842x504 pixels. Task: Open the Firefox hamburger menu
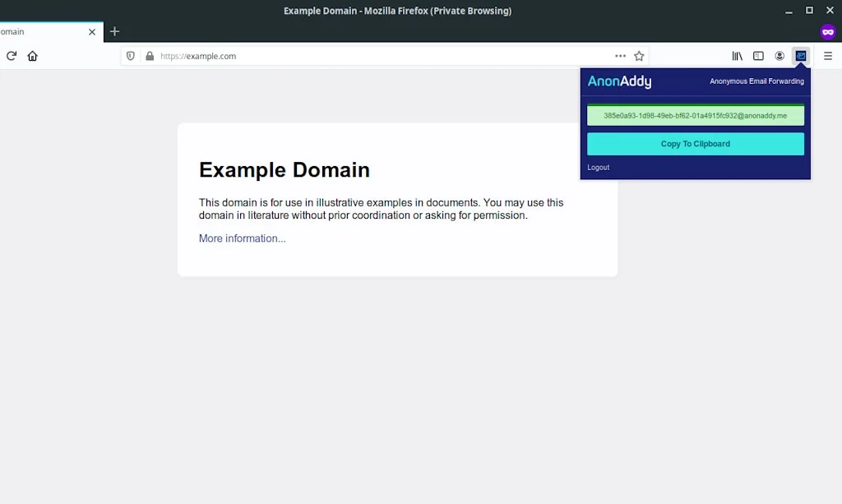point(828,56)
